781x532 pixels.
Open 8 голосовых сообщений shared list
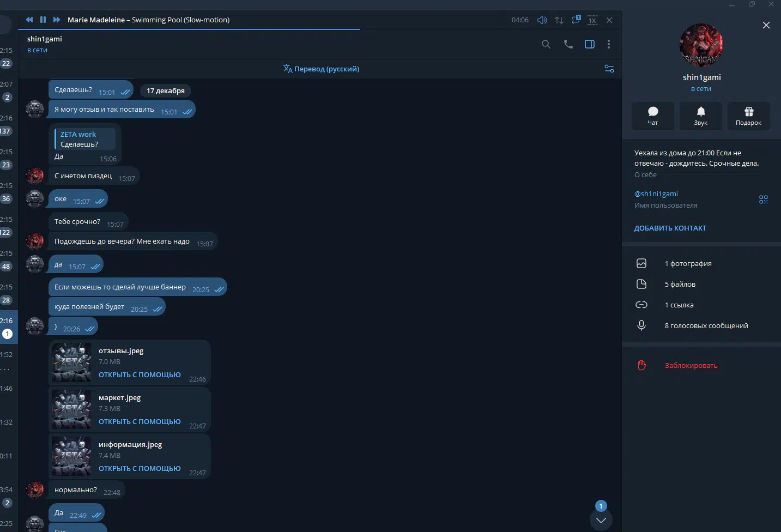(x=706, y=325)
